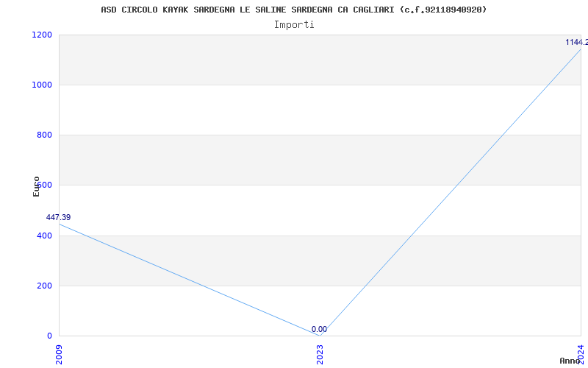
Task: Click the 800 y-axis tick label
Action: coord(44,135)
